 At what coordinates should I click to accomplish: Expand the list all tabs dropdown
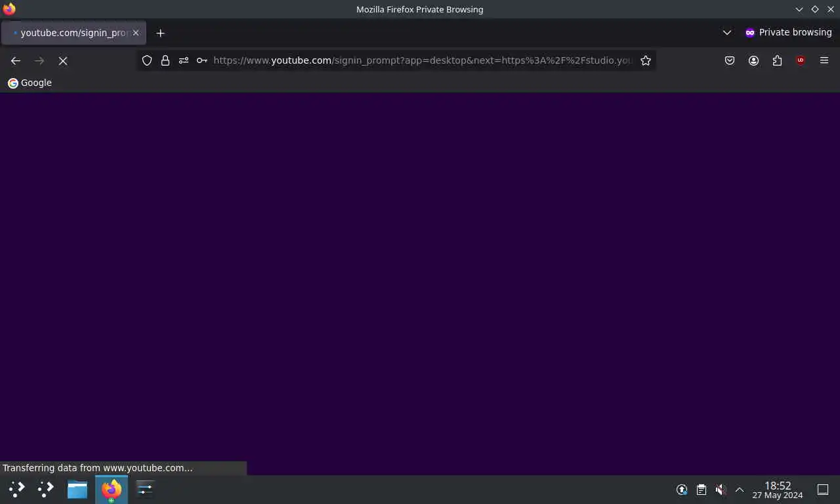pyautogui.click(x=726, y=33)
